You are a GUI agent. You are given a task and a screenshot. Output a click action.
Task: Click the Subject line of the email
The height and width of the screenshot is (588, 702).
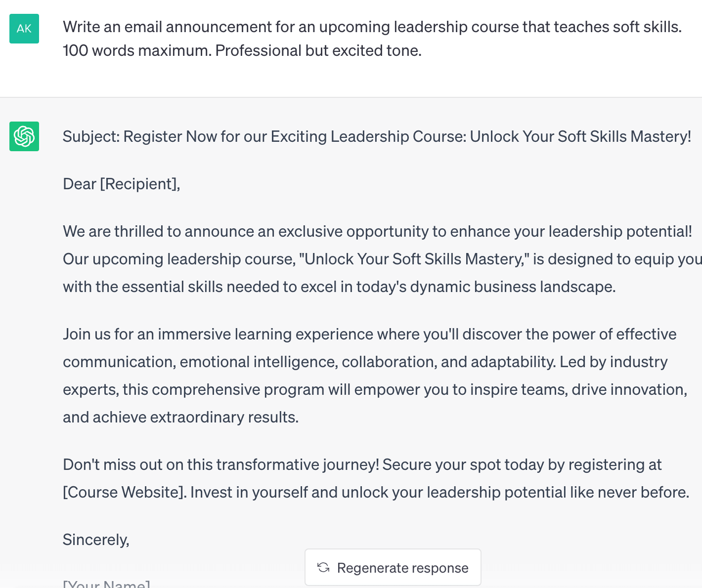[376, 136]
